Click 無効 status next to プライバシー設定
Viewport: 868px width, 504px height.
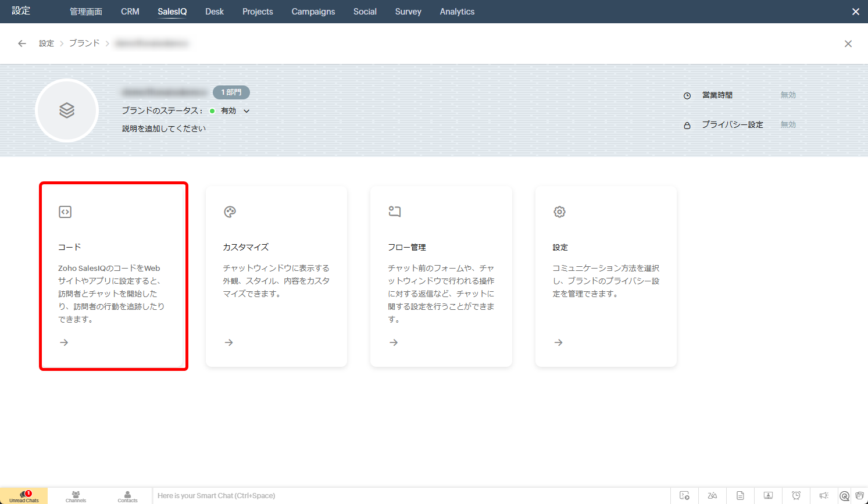tap(788, 125)
